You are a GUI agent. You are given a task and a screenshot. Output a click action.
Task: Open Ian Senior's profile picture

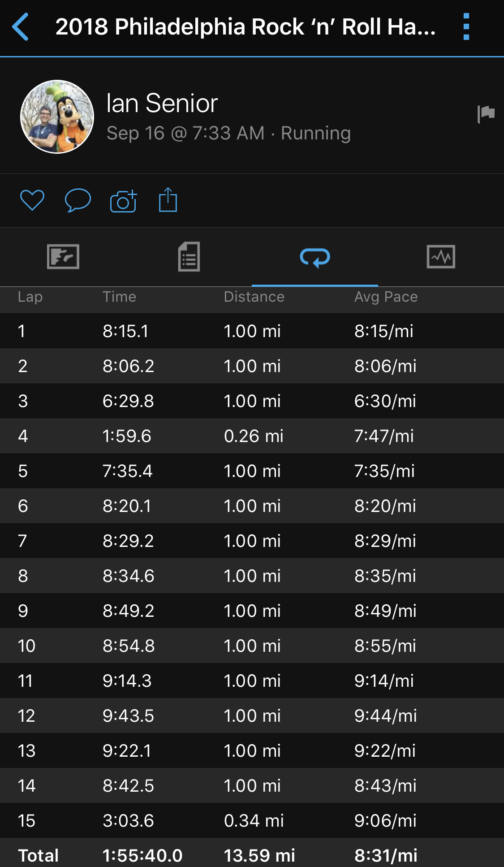tap(57, 117)
